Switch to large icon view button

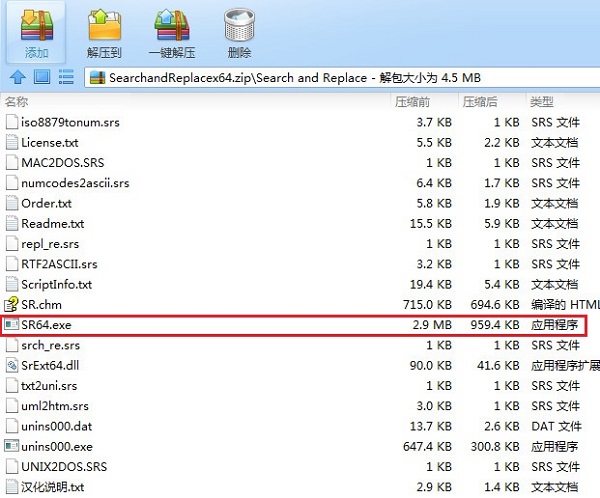(x=42, y=77)
